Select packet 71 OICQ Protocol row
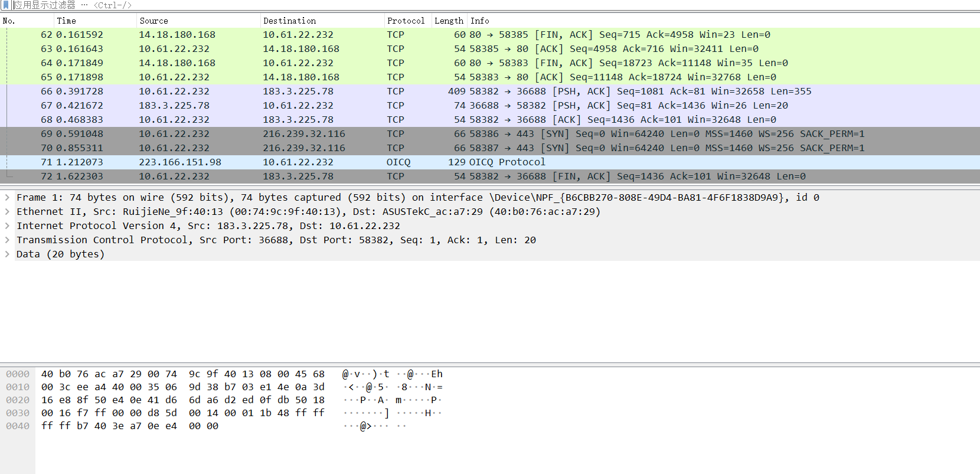980x474 pixels. (490, 162)
